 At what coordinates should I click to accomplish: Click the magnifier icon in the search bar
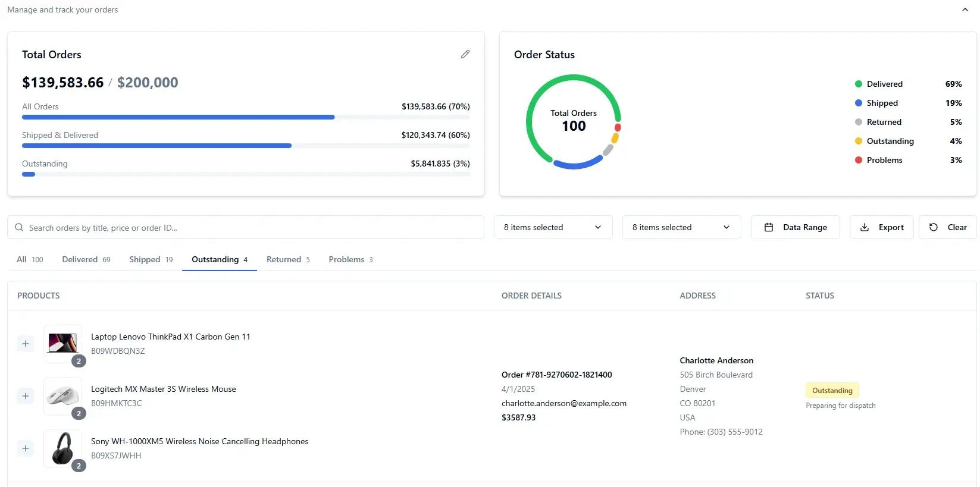tap(20, 228)
